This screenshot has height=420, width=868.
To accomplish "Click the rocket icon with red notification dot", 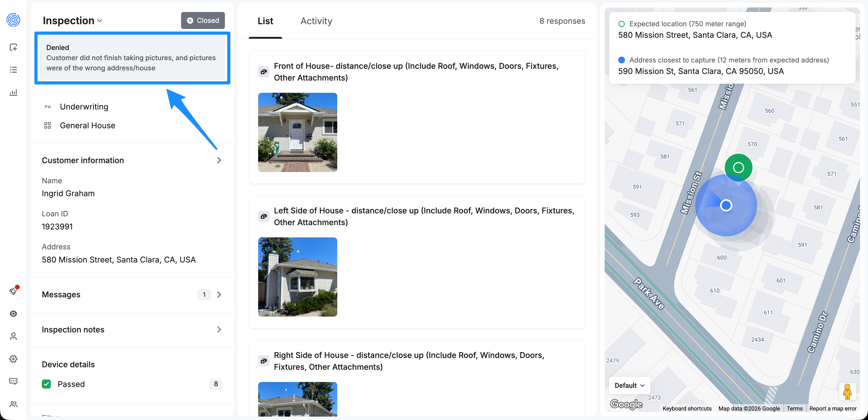I will point(13,291).
